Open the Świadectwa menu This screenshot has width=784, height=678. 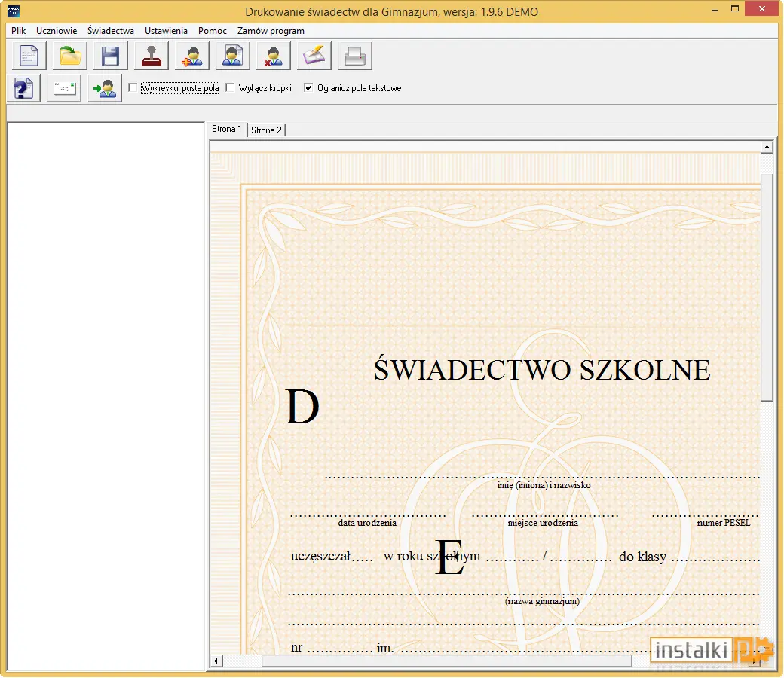pyautogui.click(x=111, y=30)
